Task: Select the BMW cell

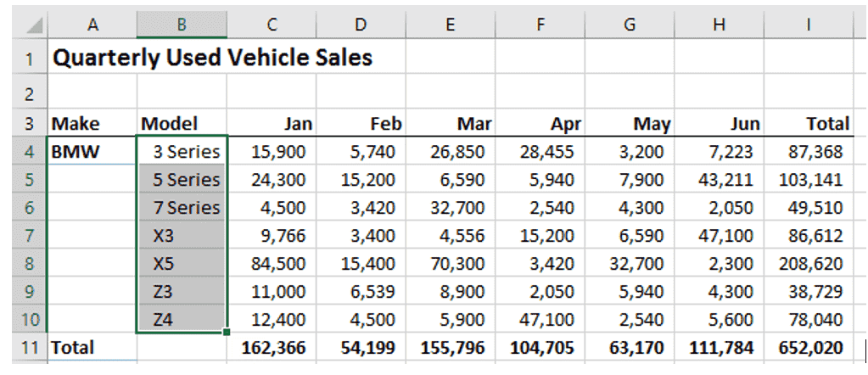Action: click(92, 152)
